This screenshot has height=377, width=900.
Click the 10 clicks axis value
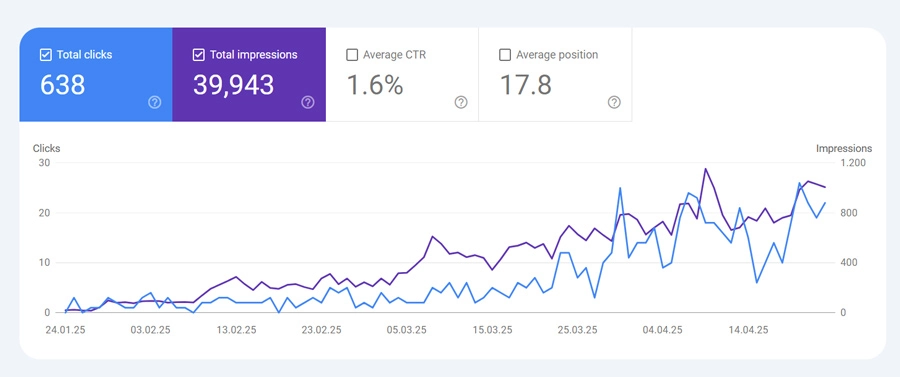click(45, 263)
